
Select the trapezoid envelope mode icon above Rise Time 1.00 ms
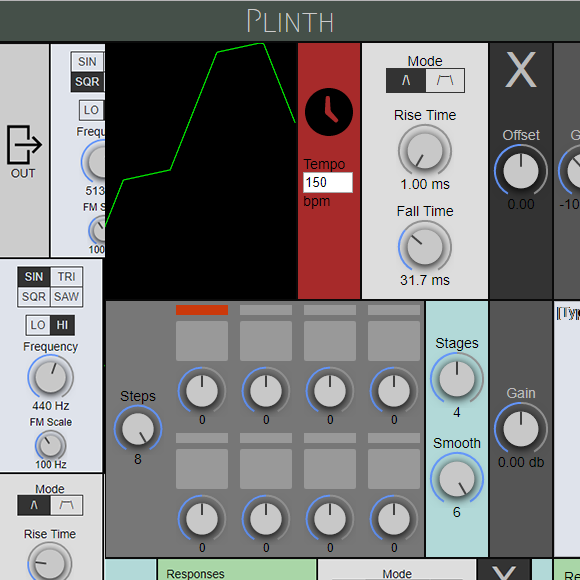tap(445, 80)
